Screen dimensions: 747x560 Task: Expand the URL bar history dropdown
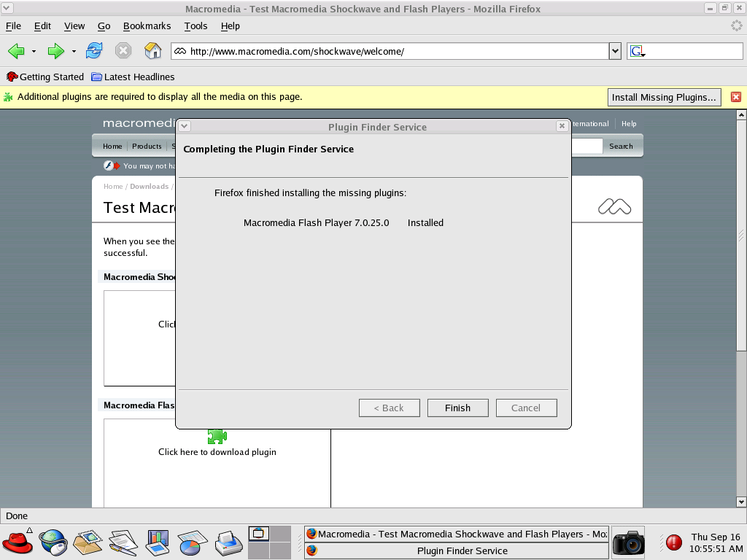615,51
